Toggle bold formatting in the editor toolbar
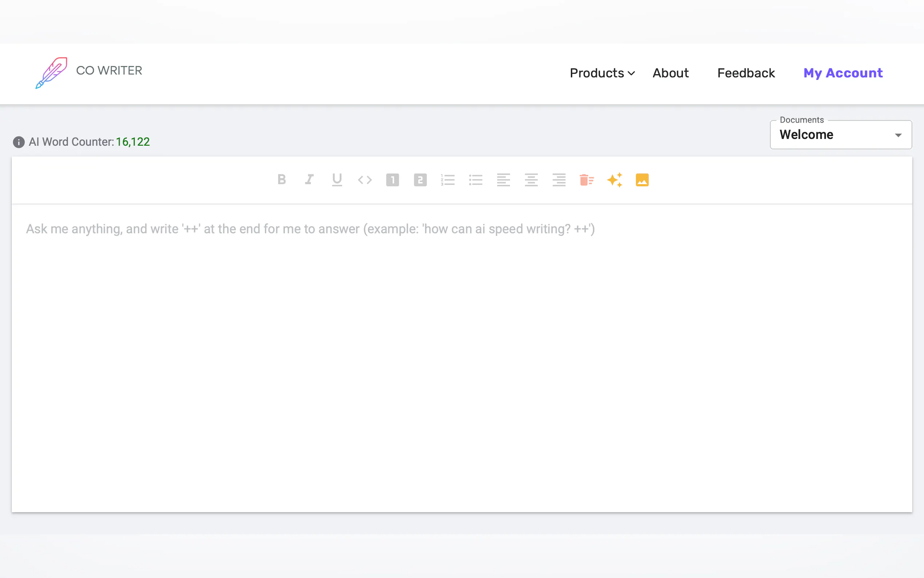This screenshot has width=924, height=578. 282,180
